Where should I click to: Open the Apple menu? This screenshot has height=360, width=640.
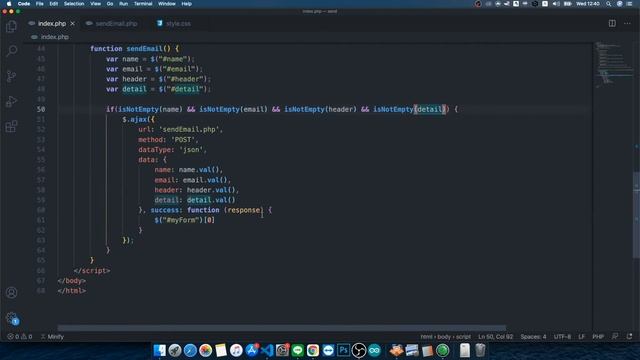9,4
